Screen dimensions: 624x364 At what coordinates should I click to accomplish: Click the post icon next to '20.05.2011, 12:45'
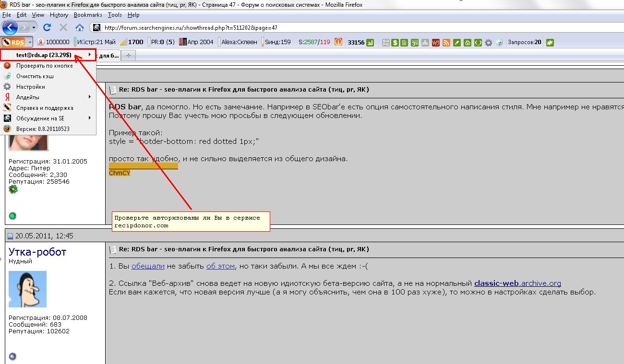(11, 236)
